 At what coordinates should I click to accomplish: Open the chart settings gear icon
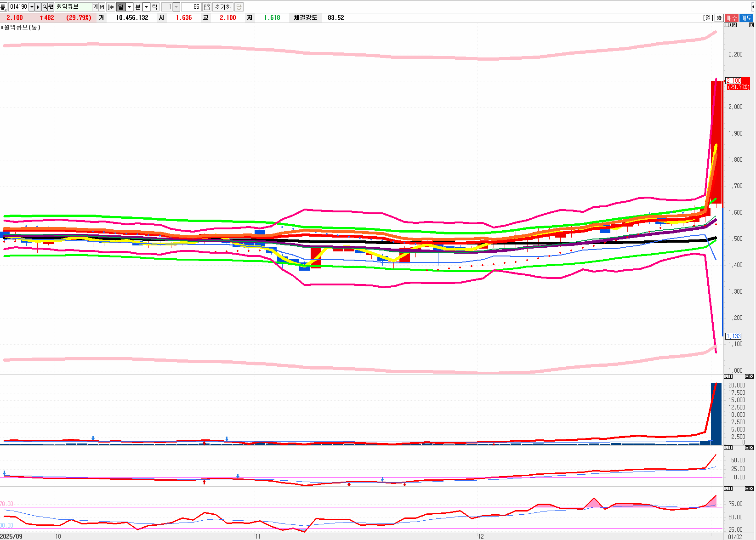click(x=719, y=18)
